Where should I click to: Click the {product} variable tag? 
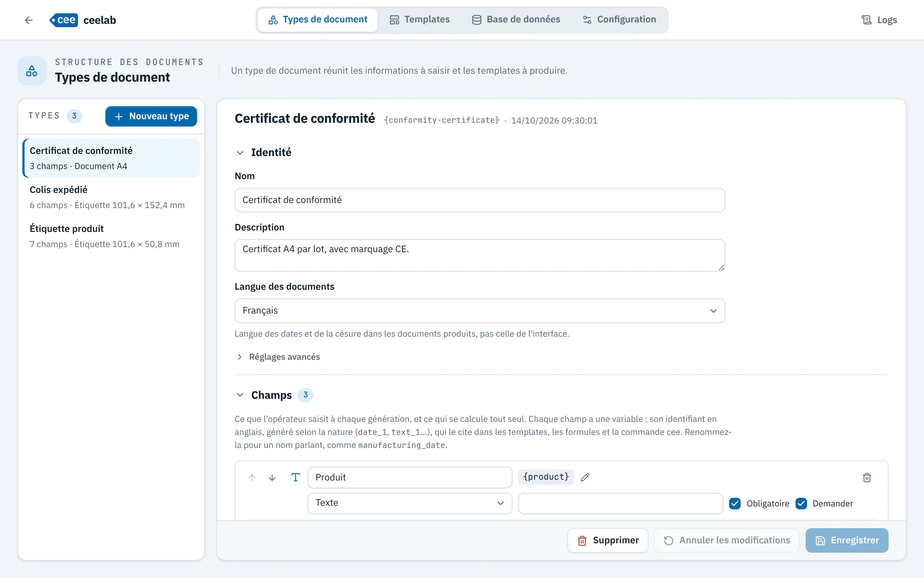point(546,477)
